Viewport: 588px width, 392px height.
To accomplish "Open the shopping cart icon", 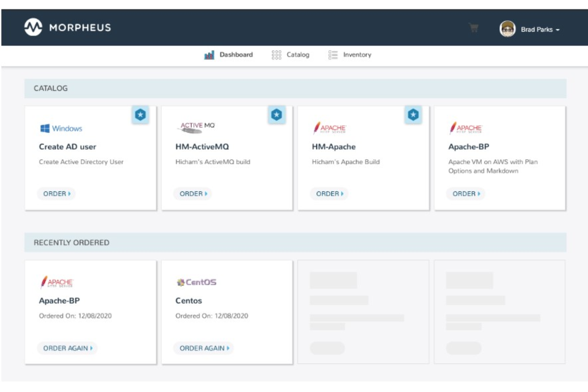I will click(473, 28).
